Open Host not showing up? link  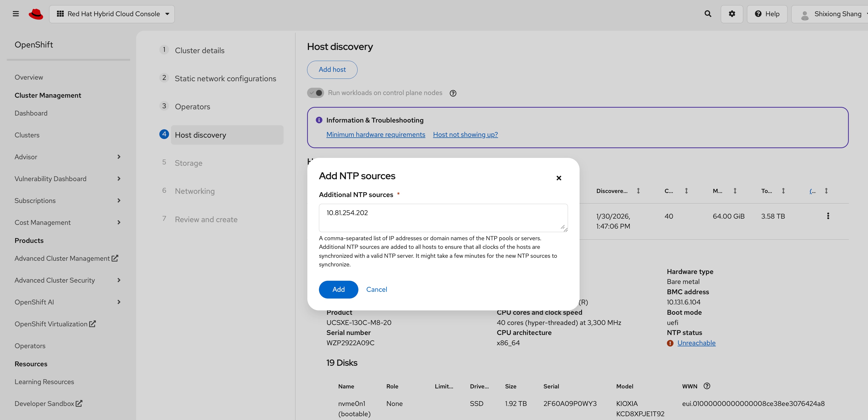(465, 134)
